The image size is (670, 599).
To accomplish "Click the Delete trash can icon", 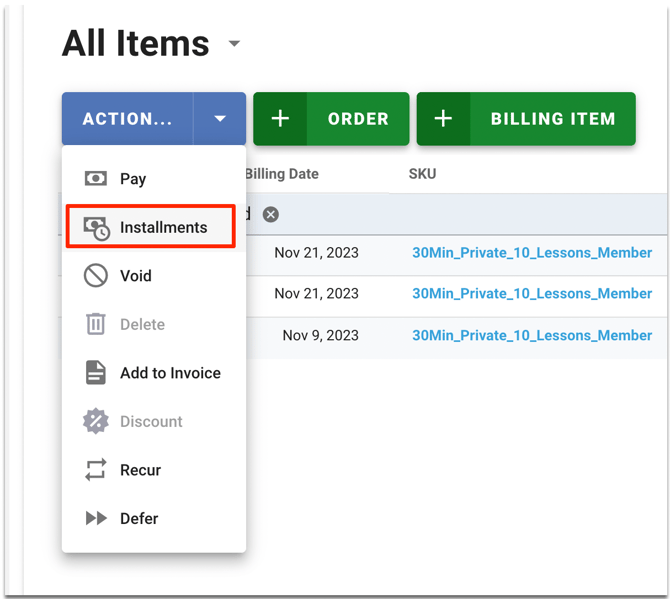I will [96, 324].
